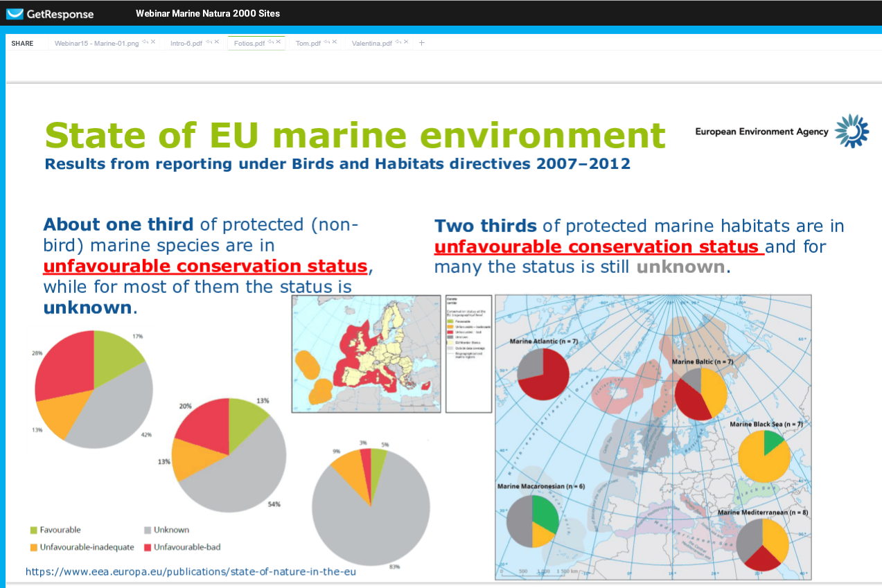This screenshot has width=882, height=588.
Task: Click the reset arrow icon on Fotios.pdf tab
Action: click(270, 42)
